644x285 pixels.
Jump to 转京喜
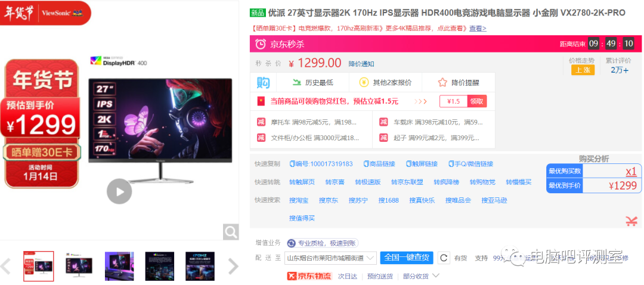point(335,182)
